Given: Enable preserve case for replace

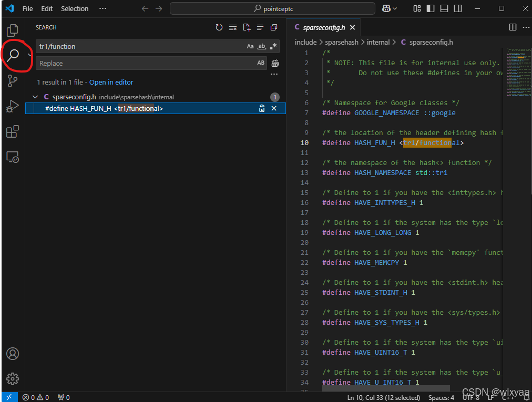Looking at the screenshot, I should (x=260, y=63).
